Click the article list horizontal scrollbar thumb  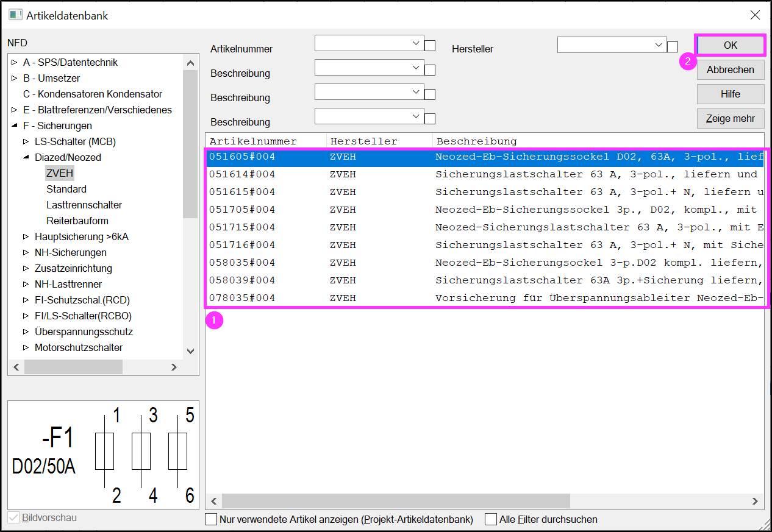click(396, 501)
